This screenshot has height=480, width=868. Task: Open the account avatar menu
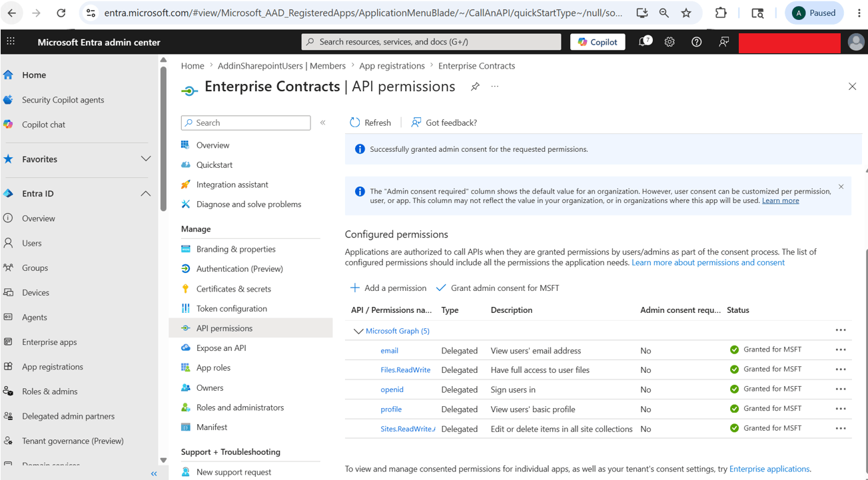[x=856, y=42]
